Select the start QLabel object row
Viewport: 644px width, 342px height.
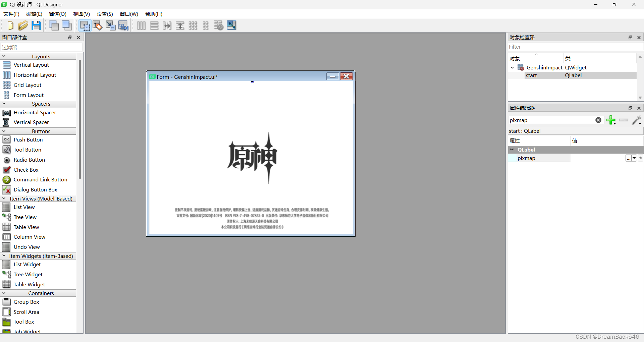572,75
